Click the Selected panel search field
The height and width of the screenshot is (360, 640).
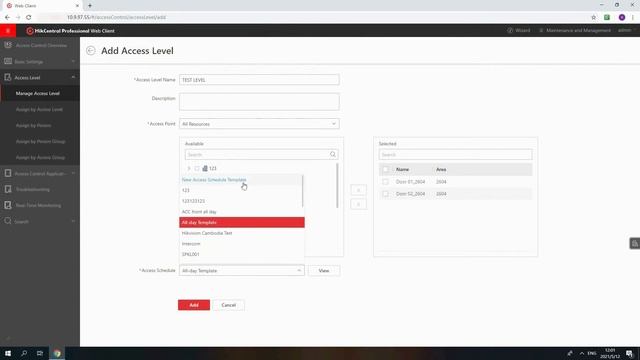click(x=456, y=154)
